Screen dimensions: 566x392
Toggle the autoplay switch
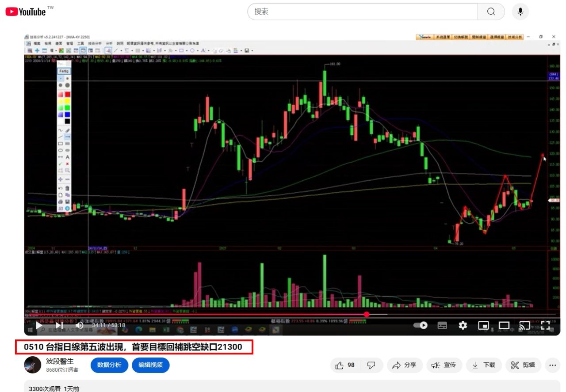pyautogui.click(x=421, y=325)
